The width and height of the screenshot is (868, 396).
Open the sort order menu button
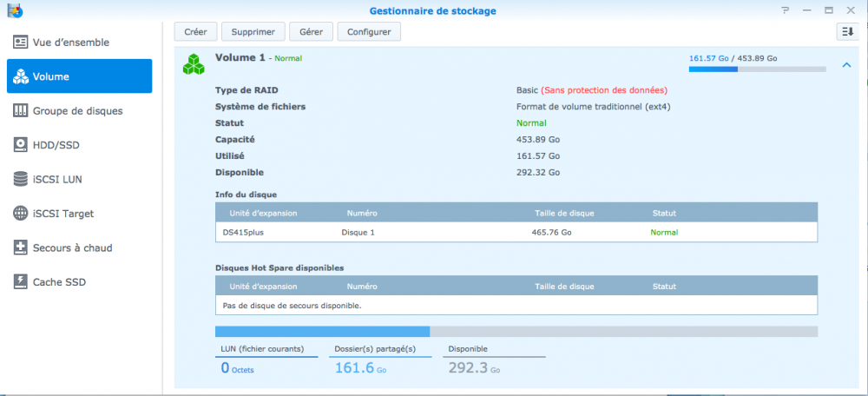click(846, 32)
